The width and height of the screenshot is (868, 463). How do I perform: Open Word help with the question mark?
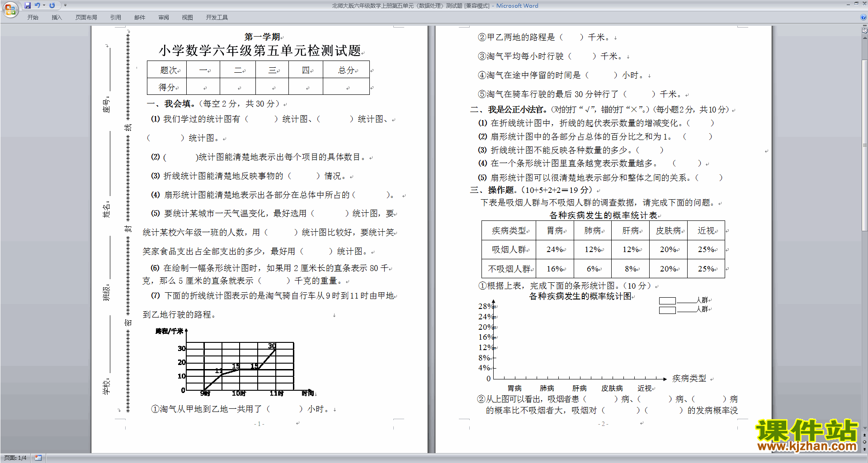click(863, 17)
